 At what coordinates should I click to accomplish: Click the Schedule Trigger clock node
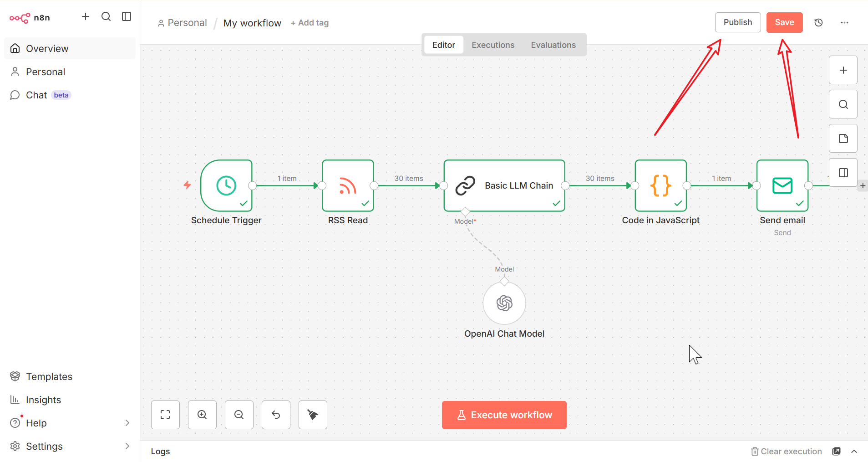pos(226,185)
